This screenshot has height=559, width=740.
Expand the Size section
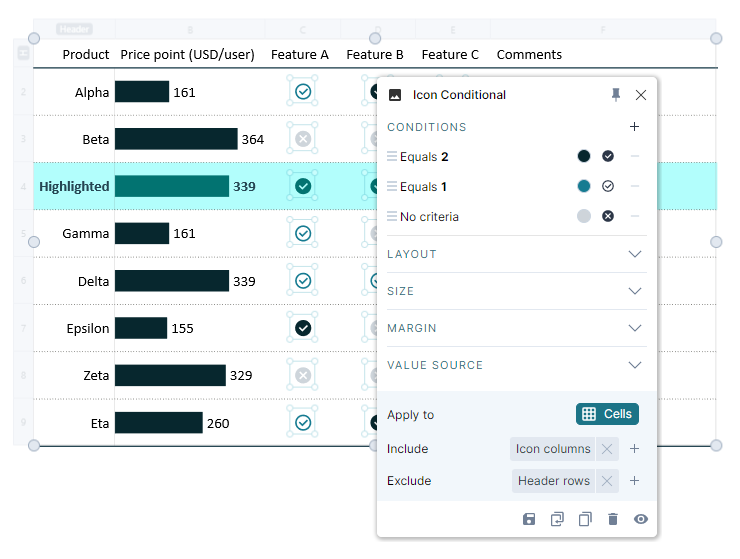pos(634,291)
